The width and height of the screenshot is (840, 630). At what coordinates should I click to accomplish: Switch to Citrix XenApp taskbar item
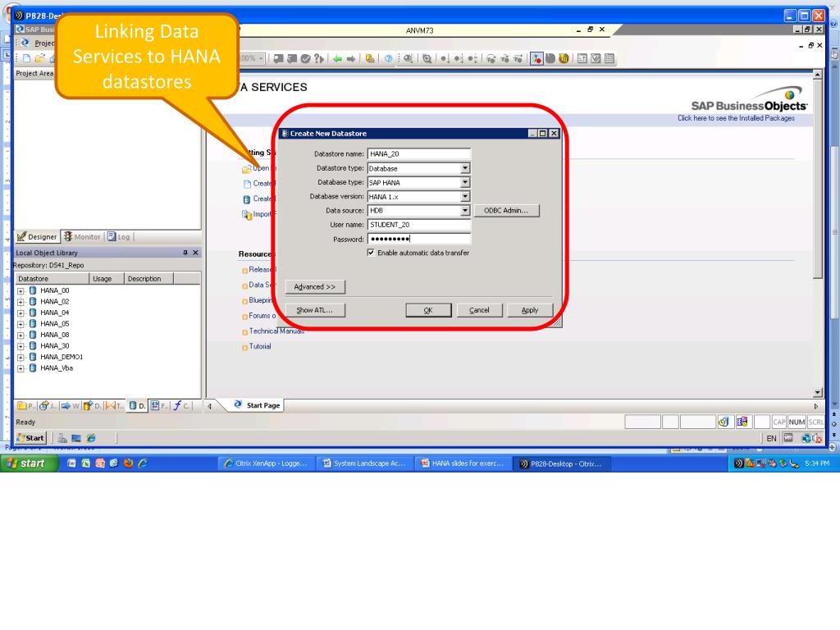[x=266, y=463]
